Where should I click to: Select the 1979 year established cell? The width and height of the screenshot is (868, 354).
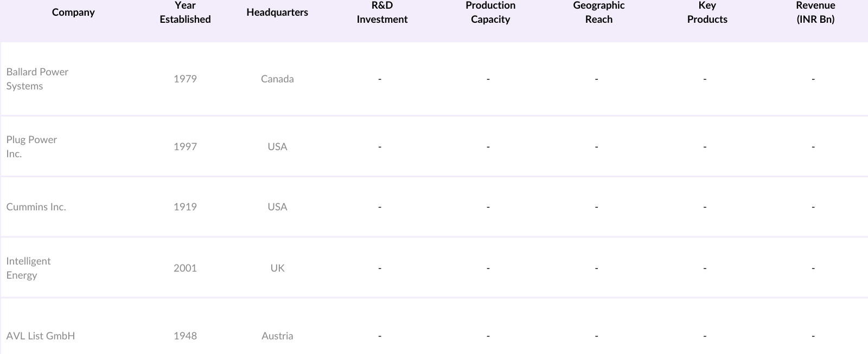pos(185,79)
